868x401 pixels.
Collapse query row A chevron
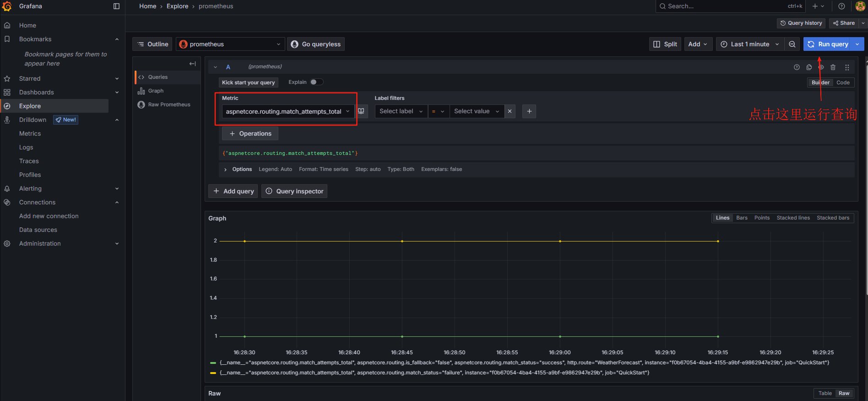pyautogui.click(x=215, y=67)
